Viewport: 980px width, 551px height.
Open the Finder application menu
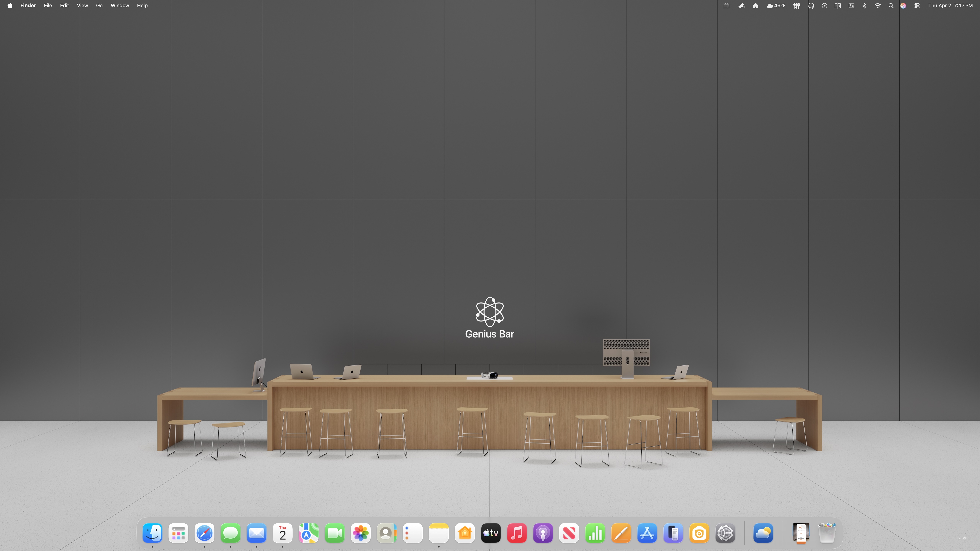tap(28, 6)
